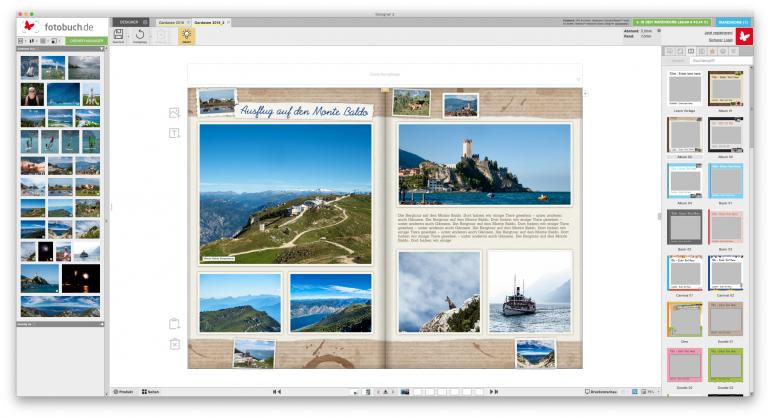
Task: Open the DESIGNER tab
Action: click(x=128, y=21)
